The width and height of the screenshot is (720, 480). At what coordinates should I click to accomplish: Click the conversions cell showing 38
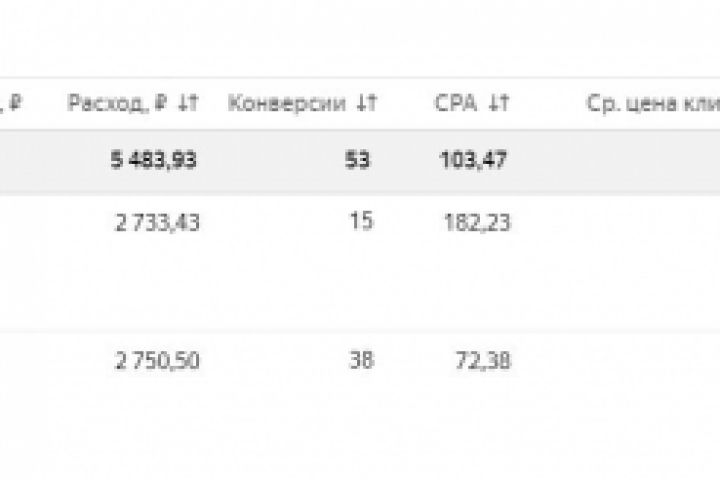pos(362,360)
